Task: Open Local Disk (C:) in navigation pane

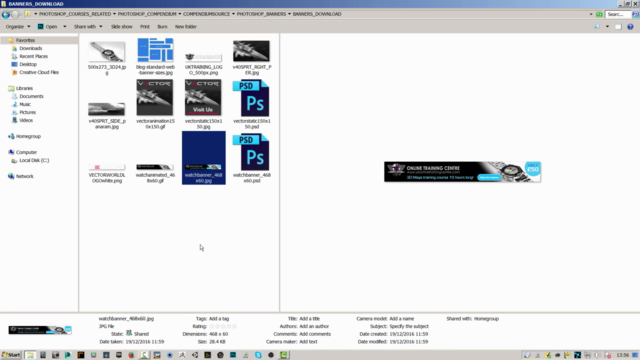Action: 34,160
